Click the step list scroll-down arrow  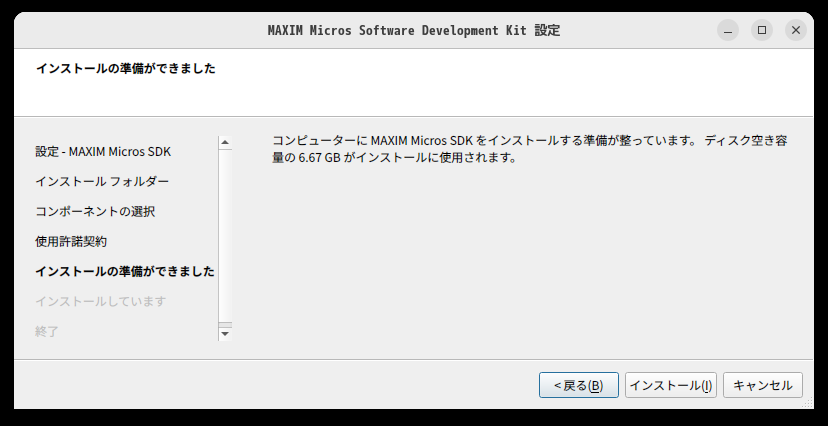point(225,334)
